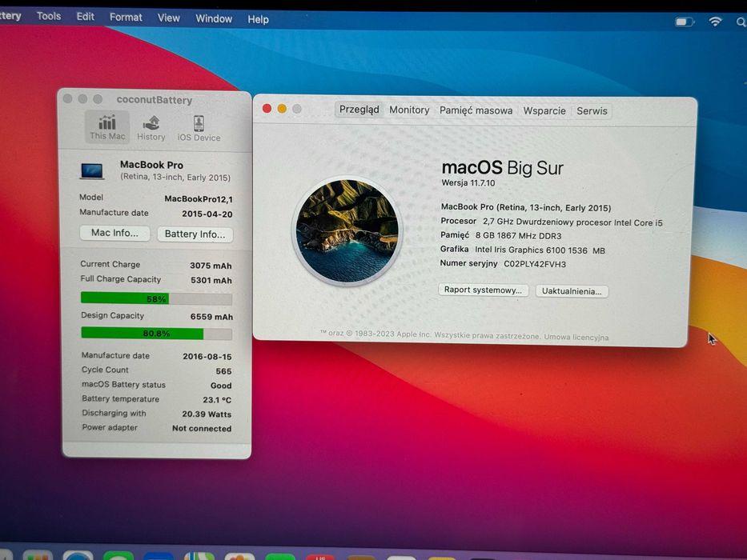Click the Procesor 2,7 GHz Intel Core i5 line

552,222
